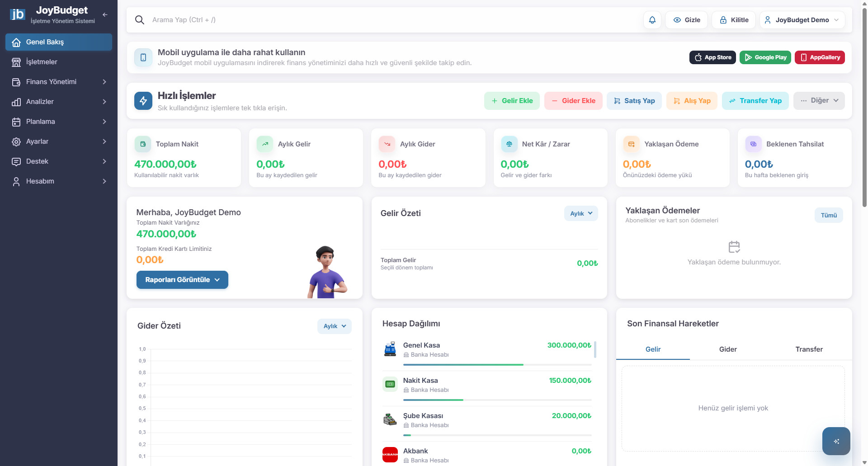Expand Hesabım submenu chevron
This screenshot has width=868, height=466.
tap(104, 181)
